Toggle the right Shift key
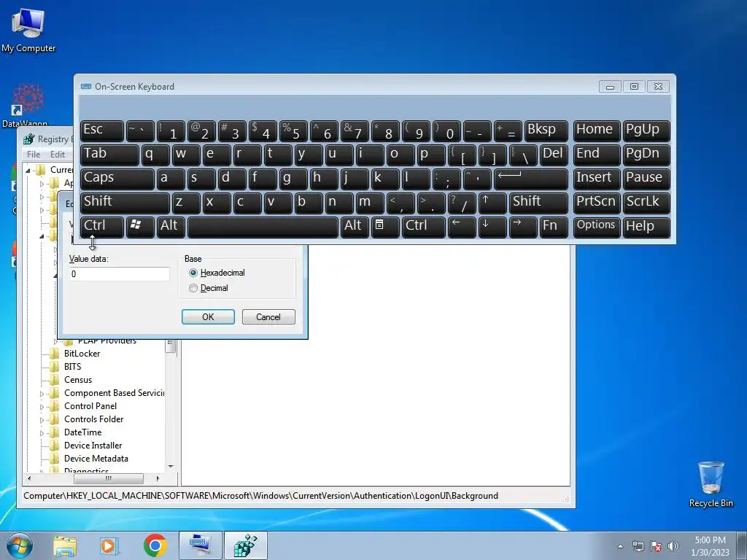Screen dimensions: 747x560 (x=538, y=203)
